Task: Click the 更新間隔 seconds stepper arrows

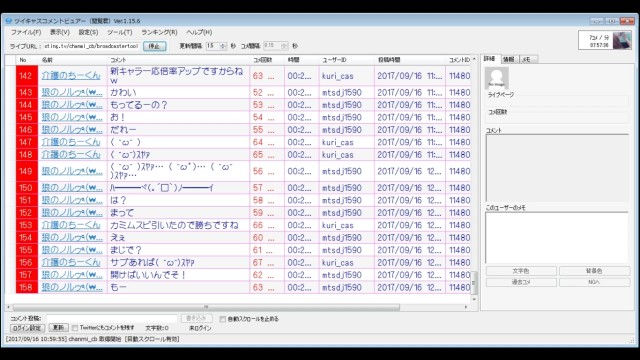Action: [222, 46]
